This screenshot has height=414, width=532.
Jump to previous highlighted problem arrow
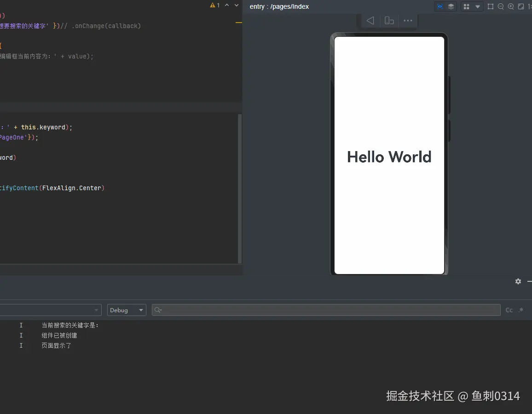coord(227,5)
